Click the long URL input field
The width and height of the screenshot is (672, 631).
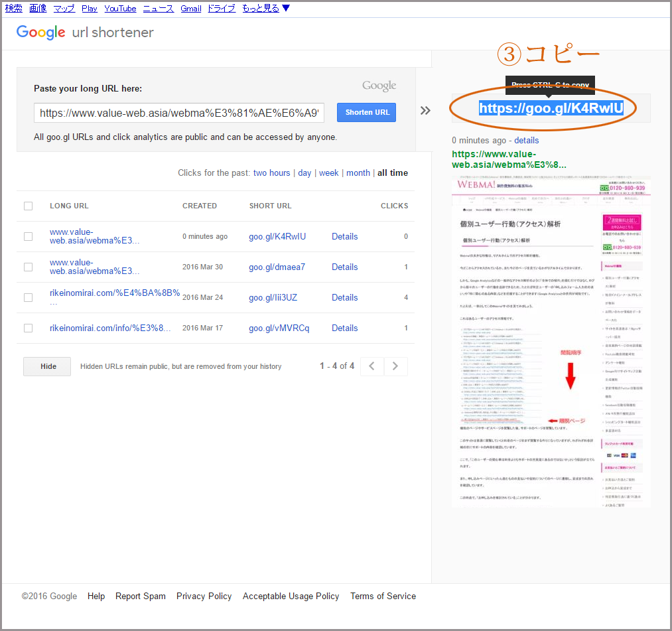pyautogui.click(x=179, y=113)
